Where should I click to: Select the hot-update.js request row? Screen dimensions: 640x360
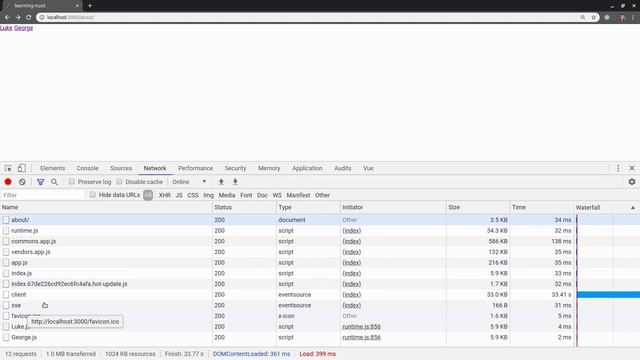(320, 284)
